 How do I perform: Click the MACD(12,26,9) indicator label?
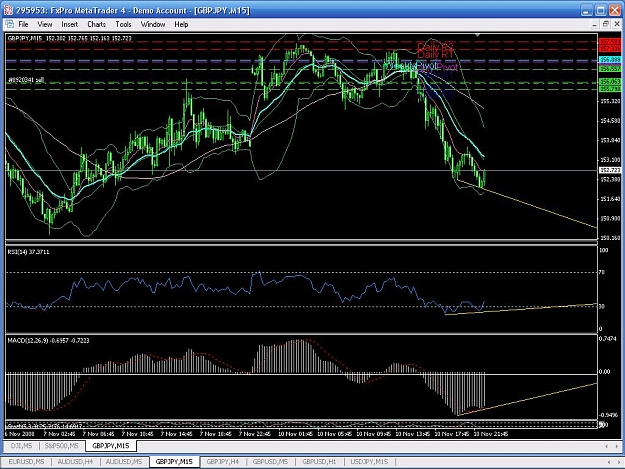click(48, 340)
